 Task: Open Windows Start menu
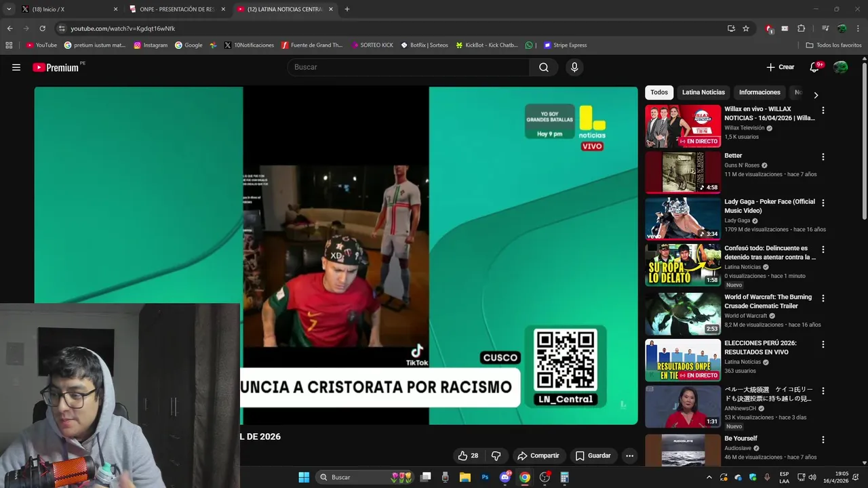[304, 477]
